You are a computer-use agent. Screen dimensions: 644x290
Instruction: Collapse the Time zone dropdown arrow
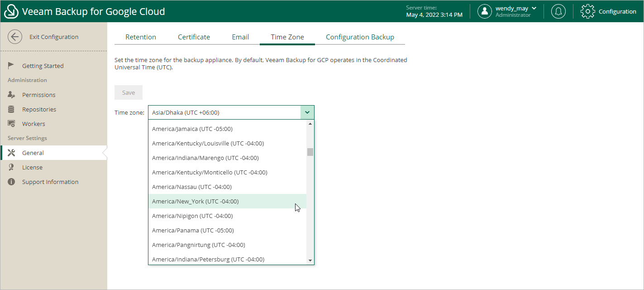307,112
